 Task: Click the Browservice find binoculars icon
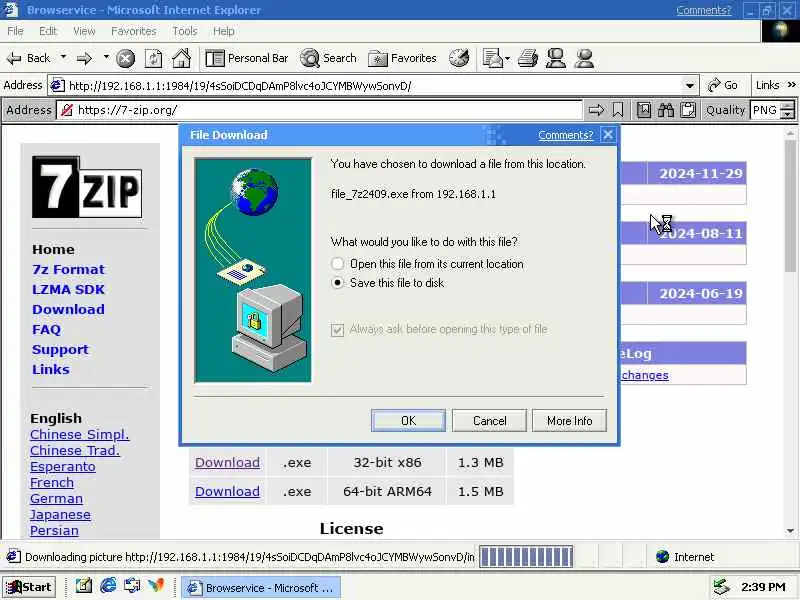[x=666, y=110]
